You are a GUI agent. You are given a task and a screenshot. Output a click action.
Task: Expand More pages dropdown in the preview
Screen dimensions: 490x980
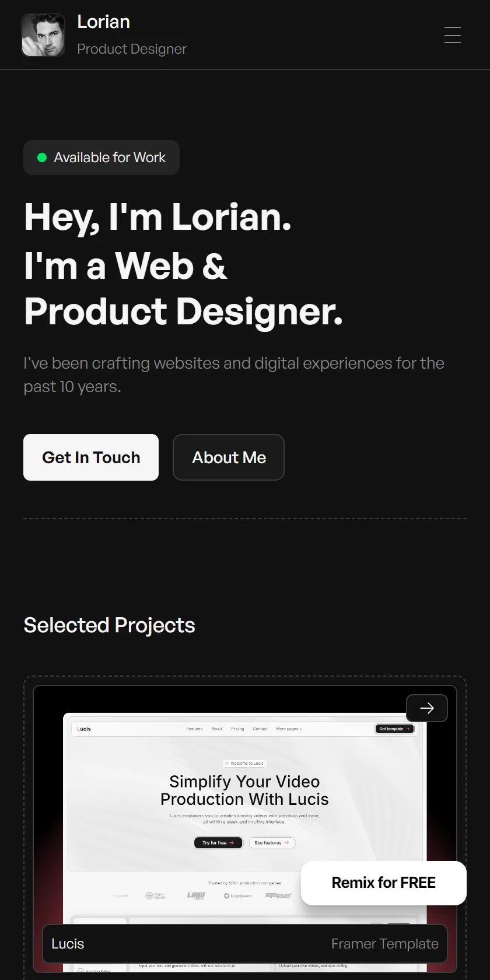click(289, 729)
